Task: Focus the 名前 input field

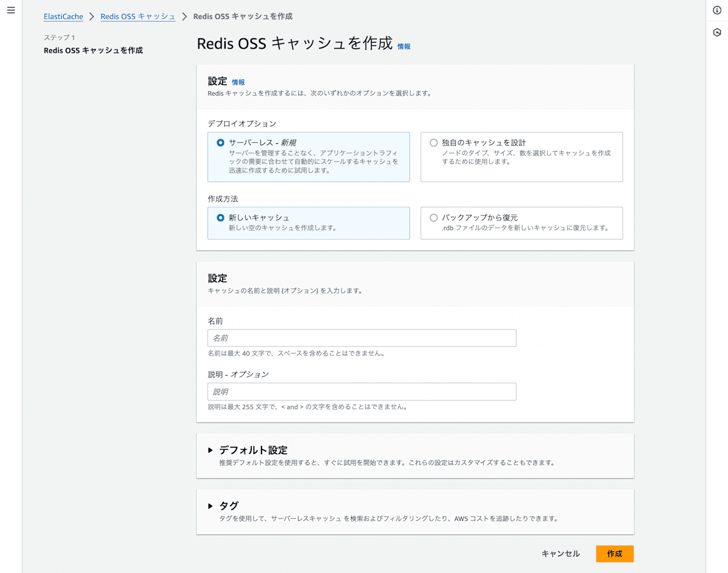Action: point(362,338)
